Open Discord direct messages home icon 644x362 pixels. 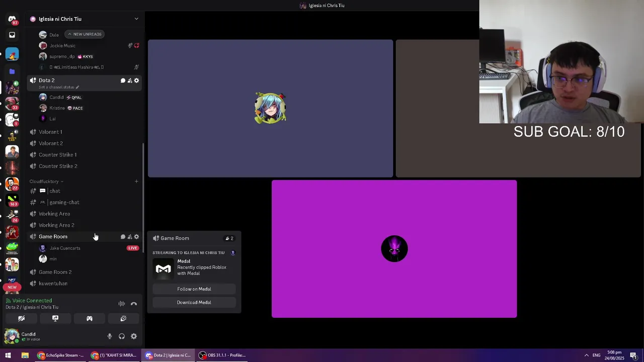click(12, 19)
